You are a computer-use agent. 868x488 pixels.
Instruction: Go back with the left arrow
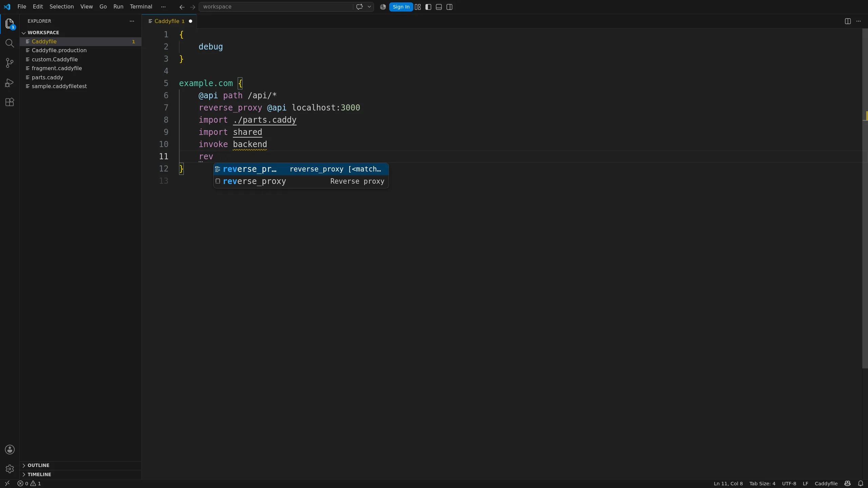182,7
